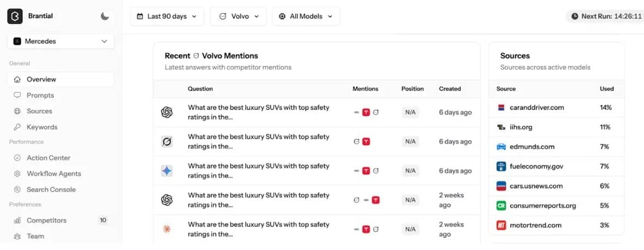The width and height of the screenshot is (644, 250).
Task: Click the Volvo logo icon in filter
Action: point(223,16)
